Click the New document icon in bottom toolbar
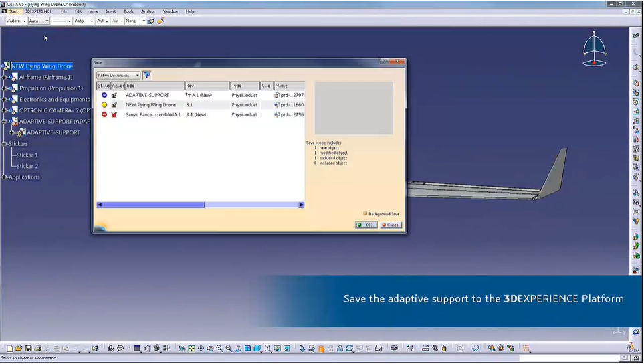The height and width of the screenshot is (364, 644). point(9,349)
